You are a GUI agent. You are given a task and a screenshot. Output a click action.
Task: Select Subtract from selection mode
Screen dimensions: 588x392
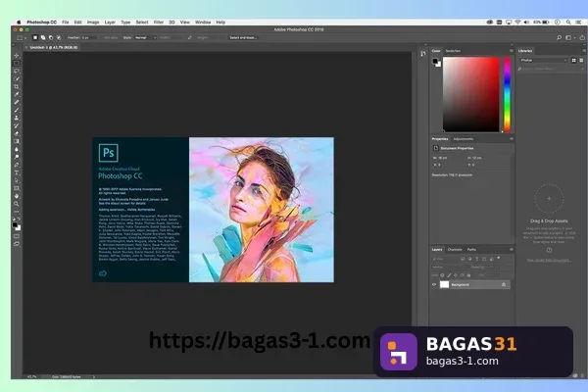click(51, 37)
